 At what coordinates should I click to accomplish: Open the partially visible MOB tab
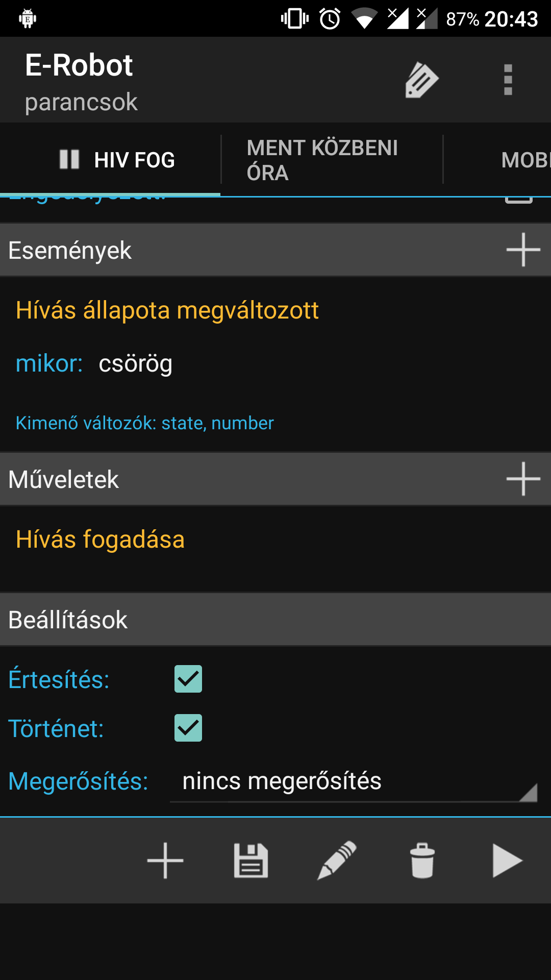[524, 160]
